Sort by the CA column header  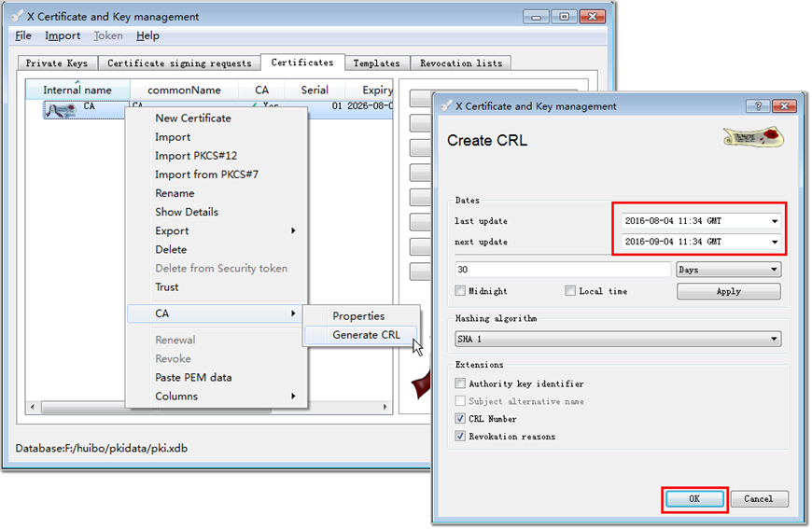[x=261, y=90]
